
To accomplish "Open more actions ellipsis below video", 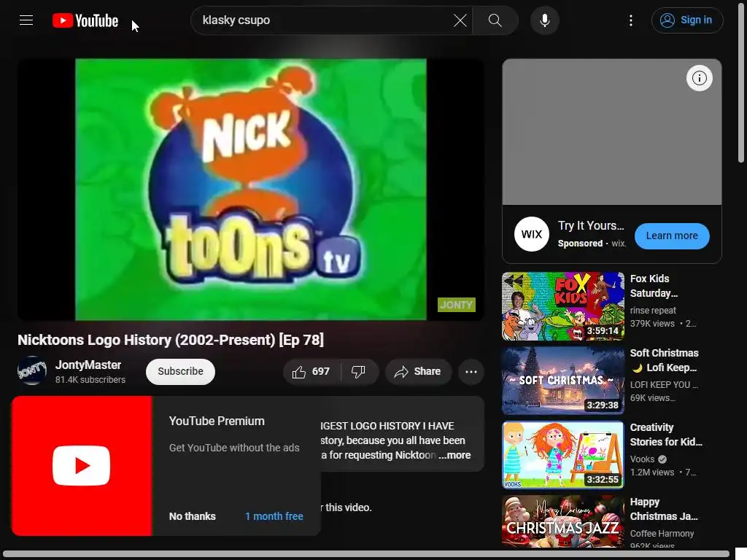I will coord(471,371).
